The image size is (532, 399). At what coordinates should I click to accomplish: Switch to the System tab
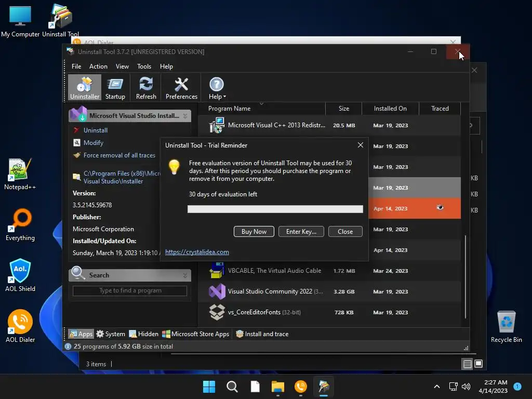(111, 334)
